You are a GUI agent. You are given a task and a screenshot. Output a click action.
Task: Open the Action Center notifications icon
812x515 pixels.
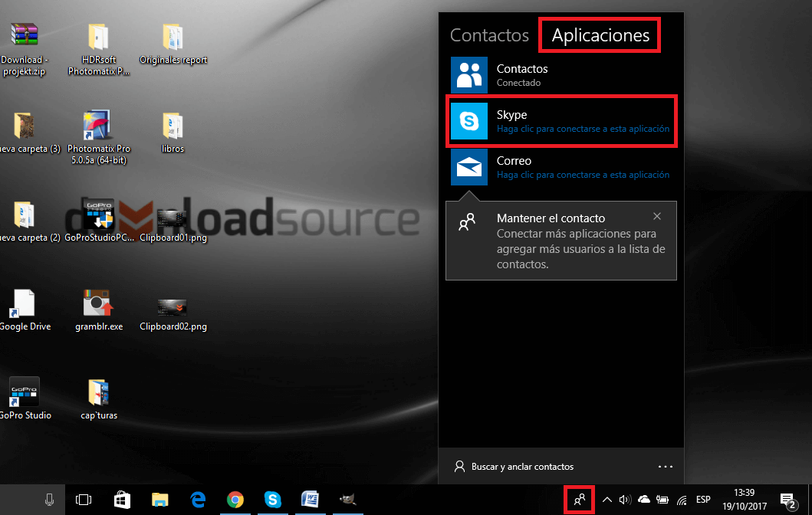click(789, 500)
